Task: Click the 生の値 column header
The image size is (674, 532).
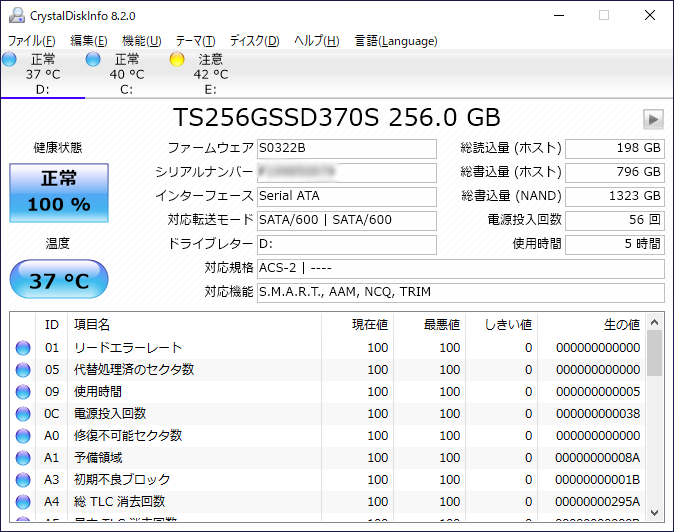Action: pyautogui.click(x=591, y=324)
